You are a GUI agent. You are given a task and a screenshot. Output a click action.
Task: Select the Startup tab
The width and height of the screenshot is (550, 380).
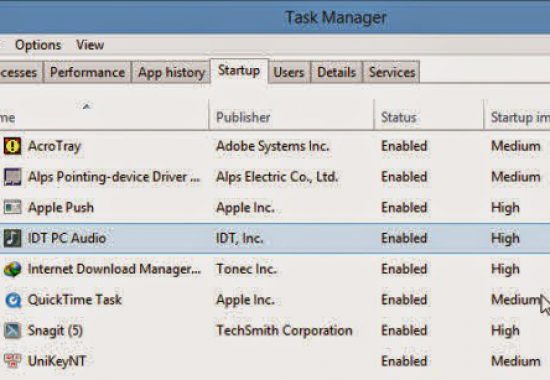click(x=239, y=71)
